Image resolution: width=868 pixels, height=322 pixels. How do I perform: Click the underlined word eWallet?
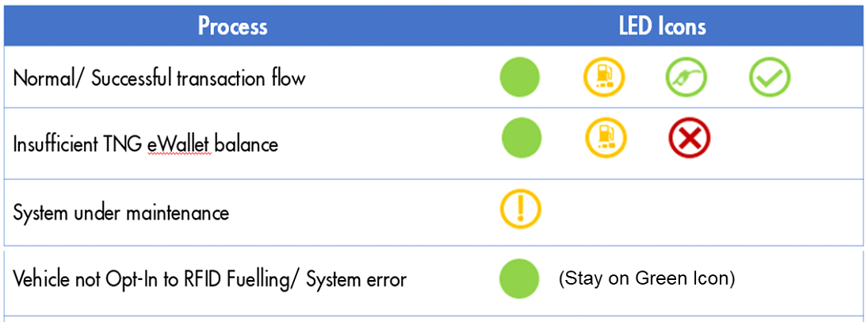179,144
